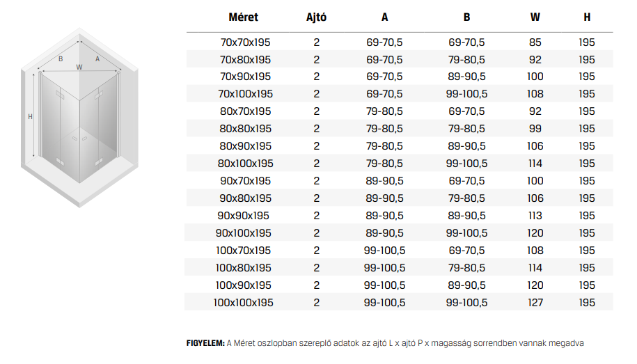
Task: Click the 100x70x195 size entry
Action: tap(244, 251)
